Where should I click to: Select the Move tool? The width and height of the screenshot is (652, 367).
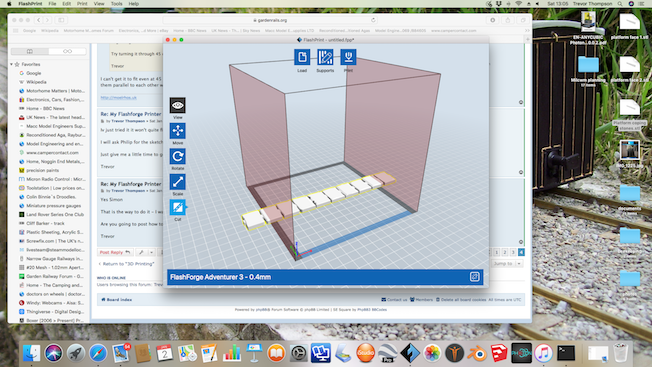(178, 131)
